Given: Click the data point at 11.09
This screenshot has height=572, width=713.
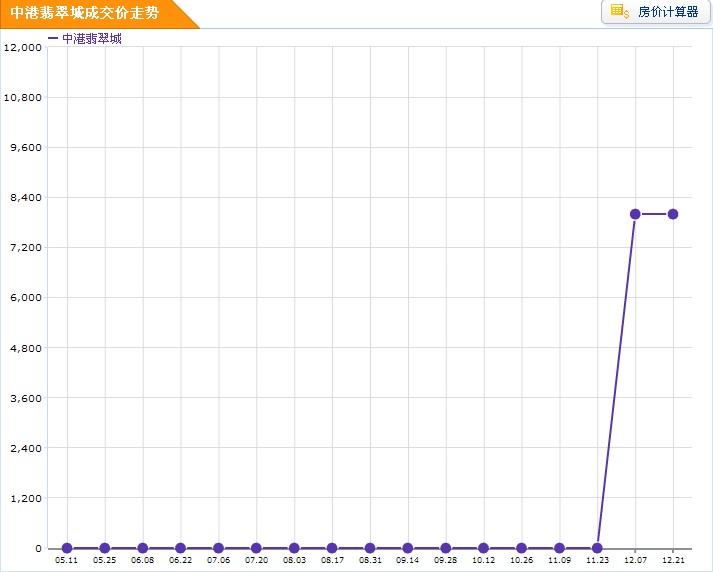Looking at the screenshot, I should (559, 548).
